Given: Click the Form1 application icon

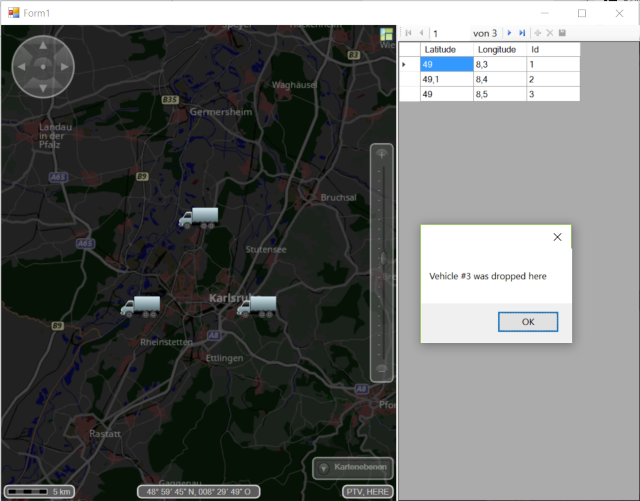Looking at the screenshot, I should tap(13, 13).
